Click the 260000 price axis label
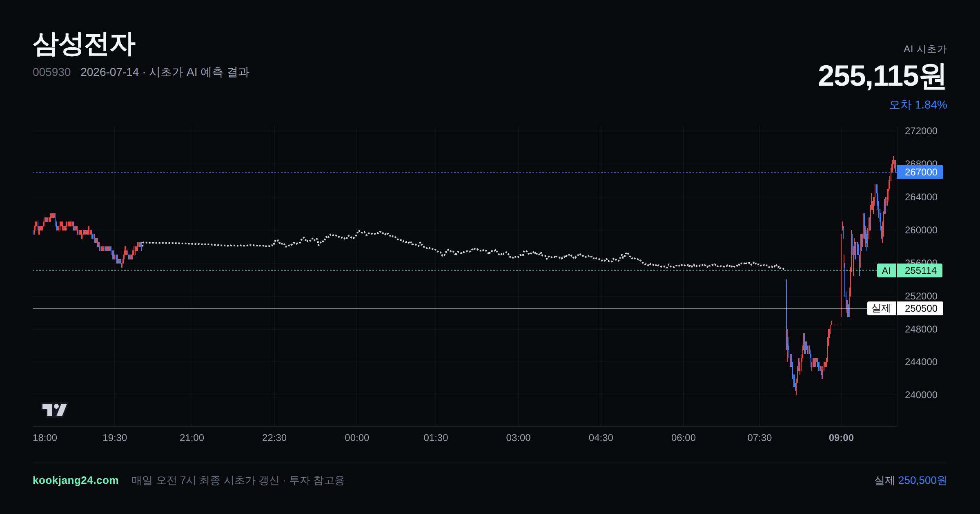This screenshot has width=980, height=514. pos(921,230)
